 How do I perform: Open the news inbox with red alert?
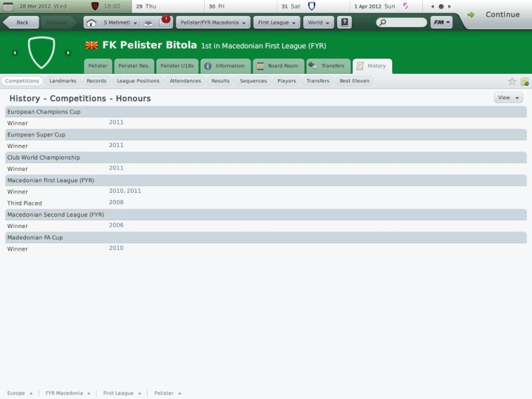pyautogui.click(x=164, y=22)
